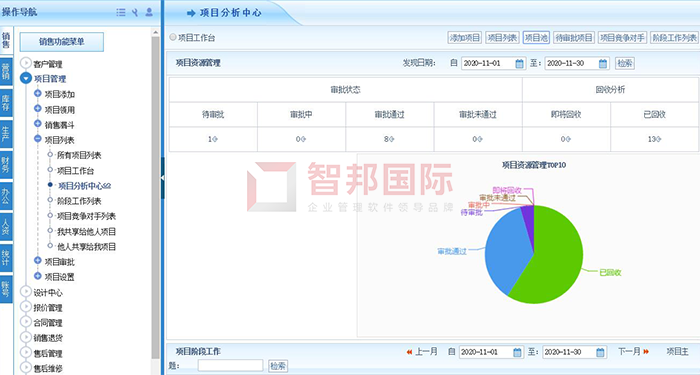Open the 项目列表 top button
700x375 pixels.
[x=502, y=38]
